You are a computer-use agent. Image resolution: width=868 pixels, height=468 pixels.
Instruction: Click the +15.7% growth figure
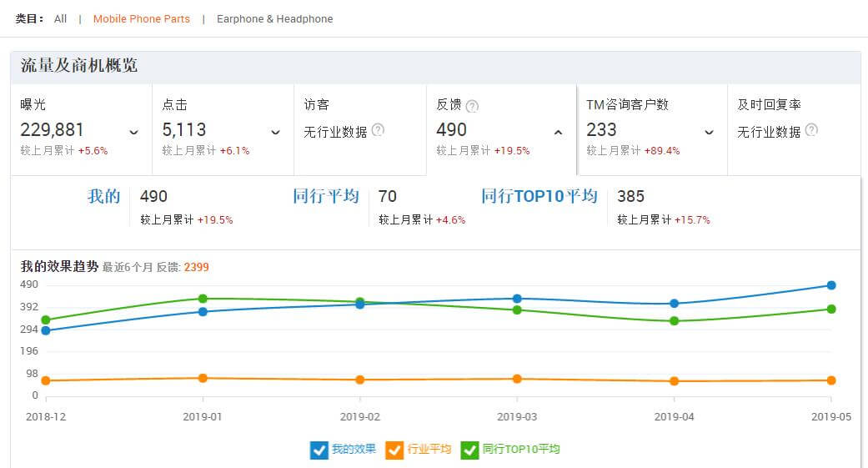pos(692,220)
